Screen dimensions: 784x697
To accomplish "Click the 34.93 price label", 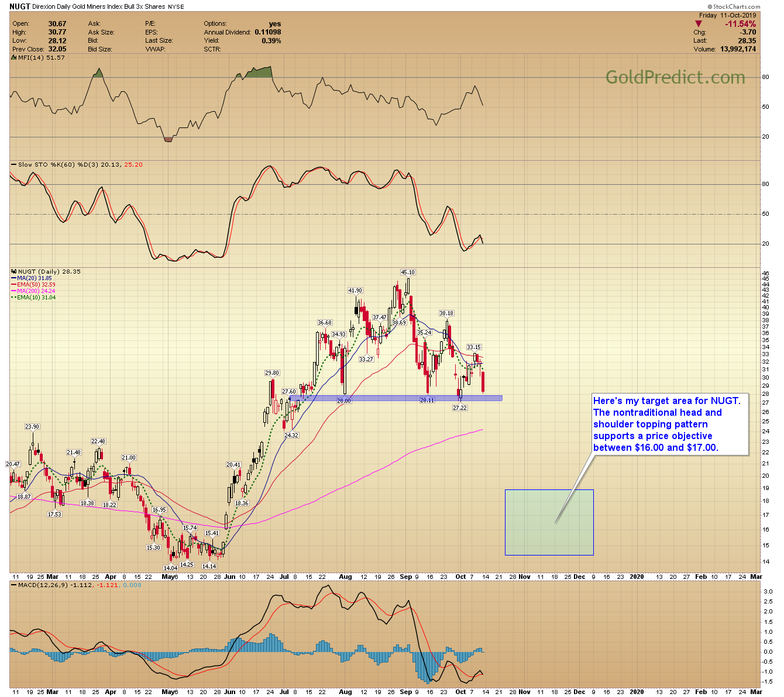I will point(339,334).
